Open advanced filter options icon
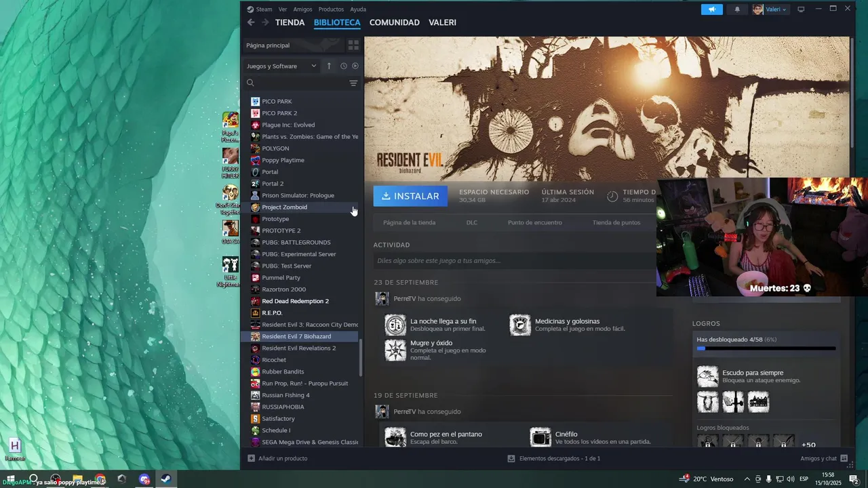The width and height of the screenshot is (868, 488). point(353,83)
